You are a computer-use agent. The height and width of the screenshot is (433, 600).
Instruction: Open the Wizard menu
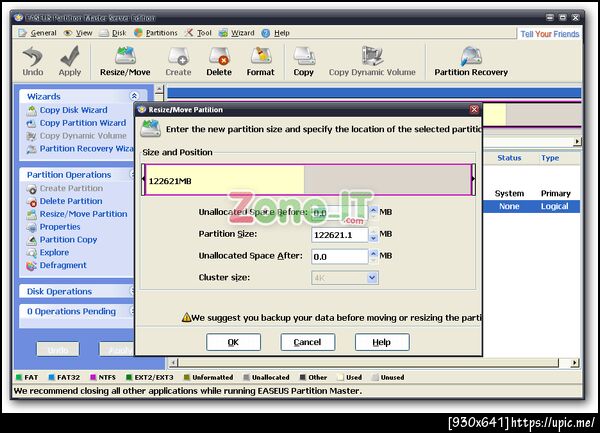(237, 33)
